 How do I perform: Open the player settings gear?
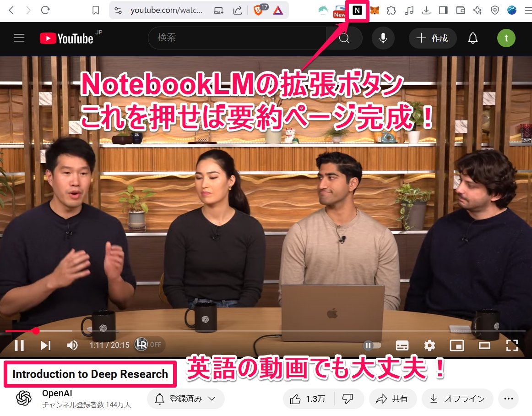429,346
